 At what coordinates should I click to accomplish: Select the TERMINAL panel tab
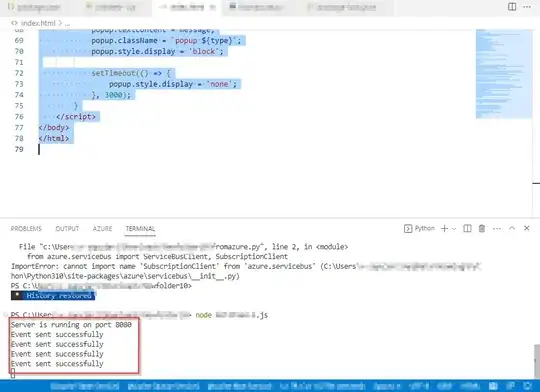[x=140, y=229]
